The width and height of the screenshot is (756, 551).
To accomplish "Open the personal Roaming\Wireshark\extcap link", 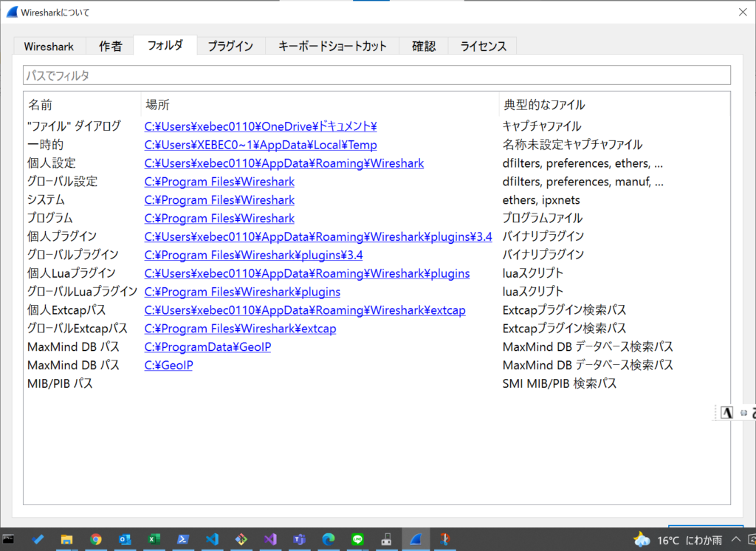I will 305,309.
